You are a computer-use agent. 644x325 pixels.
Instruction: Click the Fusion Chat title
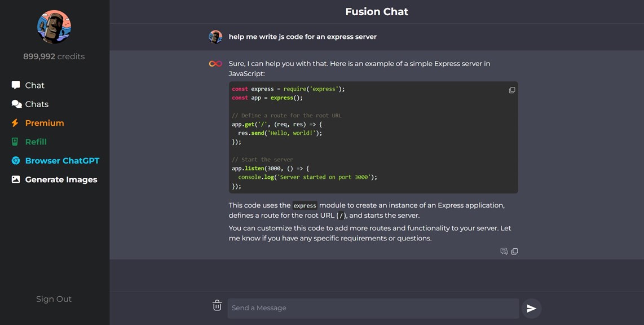pos(377,11)
